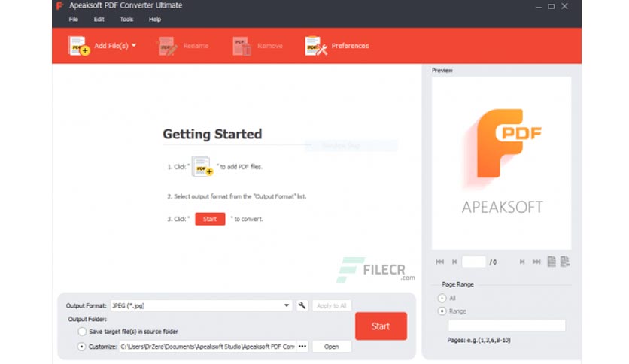
Task: Go to next page in Preview
Action: coord(522,262)
